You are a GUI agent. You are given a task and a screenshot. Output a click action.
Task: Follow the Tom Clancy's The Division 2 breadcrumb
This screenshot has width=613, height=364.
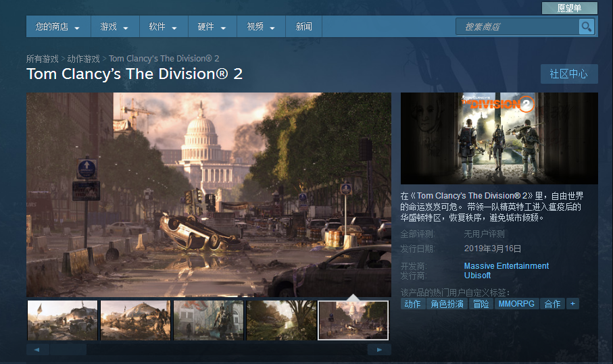164,59
